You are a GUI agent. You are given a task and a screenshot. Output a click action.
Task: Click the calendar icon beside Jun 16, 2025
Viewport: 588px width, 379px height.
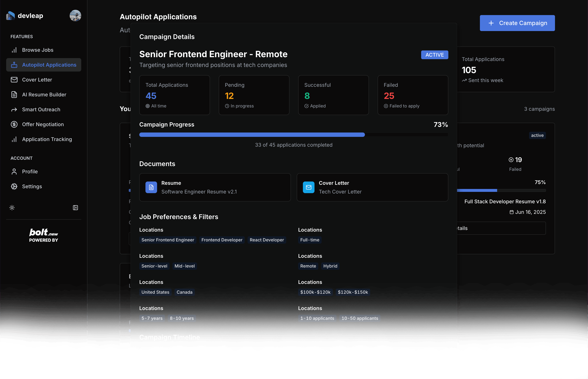pyautogui.click(x=511, y=212)
